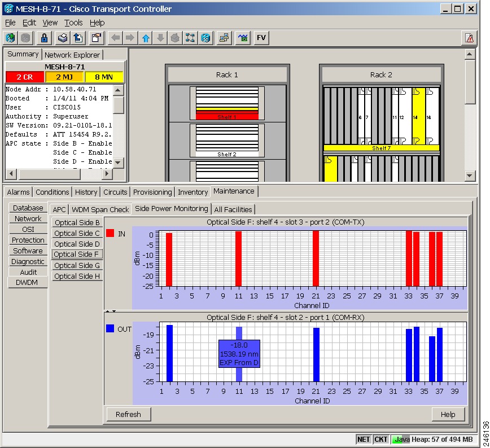Click the Home view toolbar icon

[x=176, y=38]
